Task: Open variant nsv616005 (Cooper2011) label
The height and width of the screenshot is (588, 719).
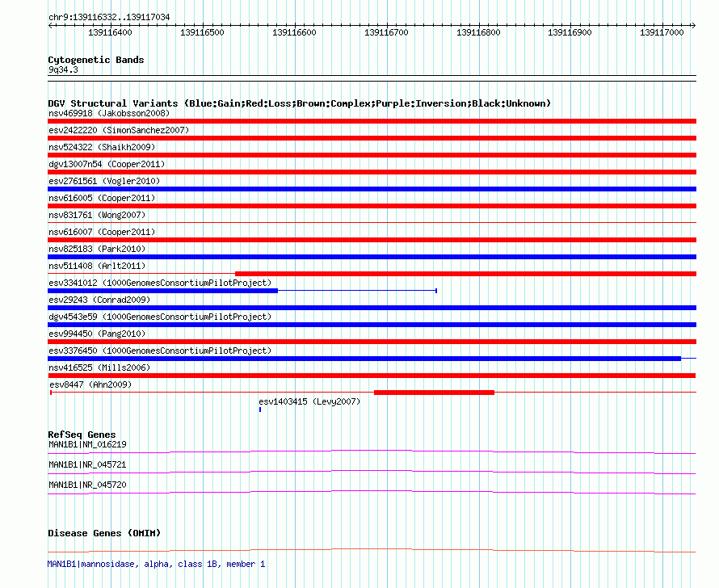Action: coord(102,198)
